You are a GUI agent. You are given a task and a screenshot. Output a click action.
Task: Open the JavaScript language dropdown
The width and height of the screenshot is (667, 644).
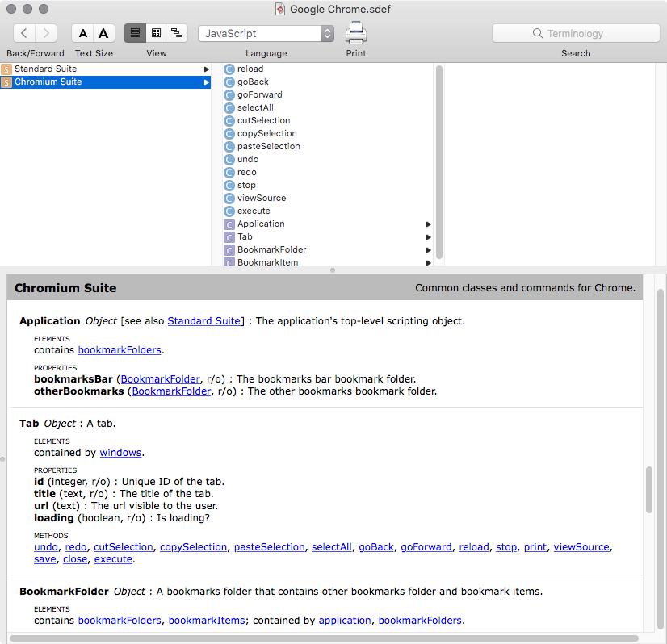point(266,33)
